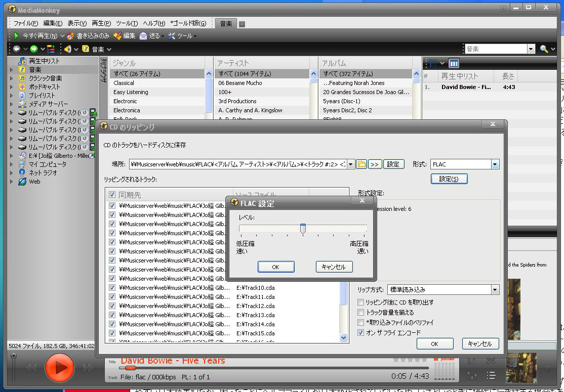Enable the リッピング後に CD を取り出す checkbox
The height and width of the screenshot is (392, 564).
coord(360,302)
